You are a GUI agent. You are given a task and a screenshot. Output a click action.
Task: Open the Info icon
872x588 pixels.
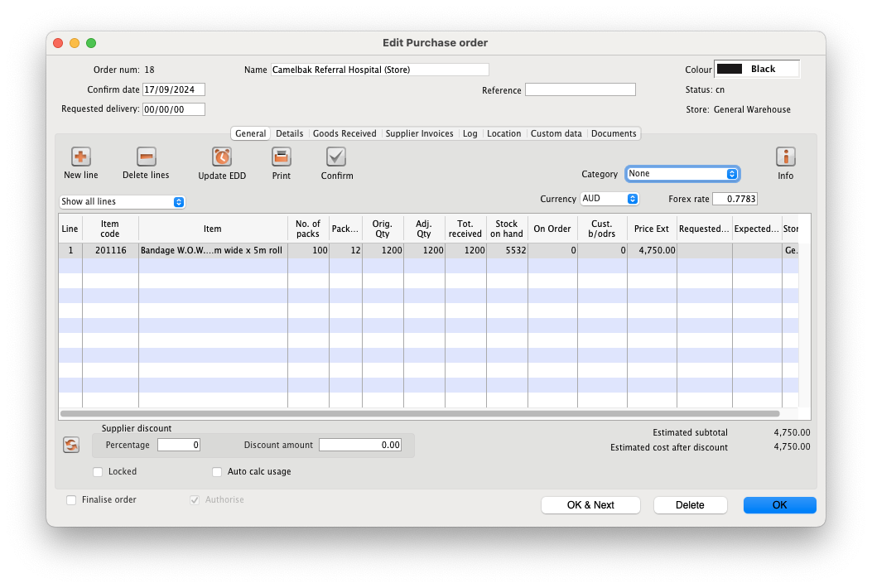point(785,157)
